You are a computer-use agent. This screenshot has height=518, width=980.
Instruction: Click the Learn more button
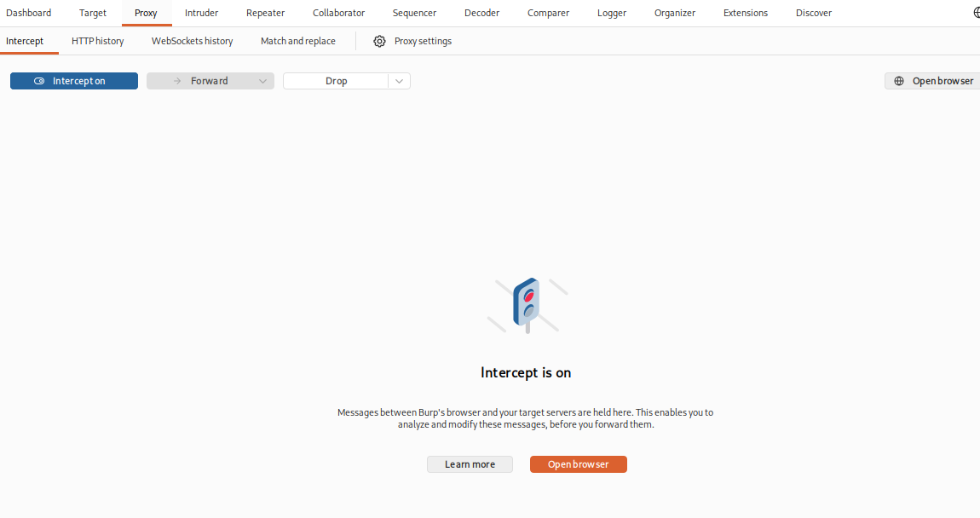470,464
